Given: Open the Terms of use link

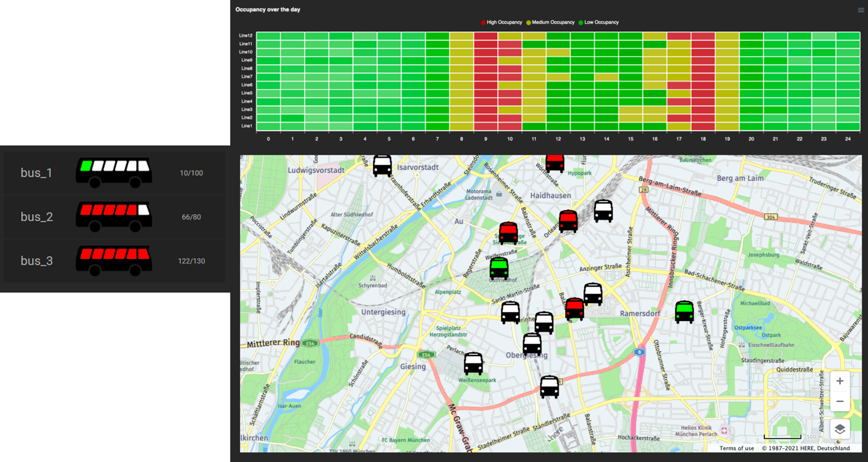Looking at the screenshot, I should coord(736,448).
